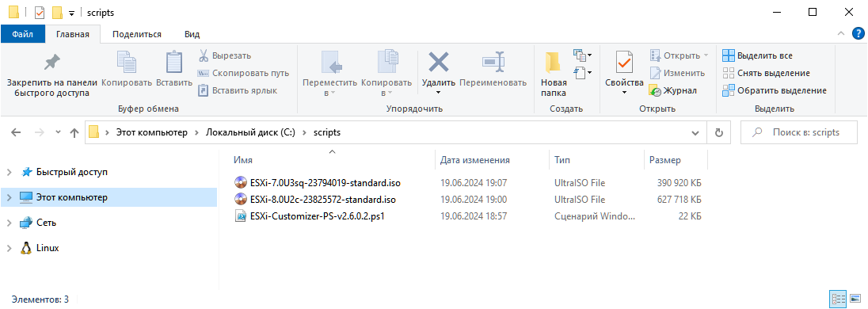Open the Удалить dropdown arrow

click(x=439, y=92)
